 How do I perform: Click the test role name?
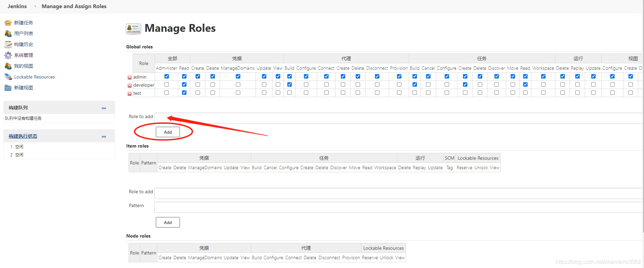coord(137,93)
